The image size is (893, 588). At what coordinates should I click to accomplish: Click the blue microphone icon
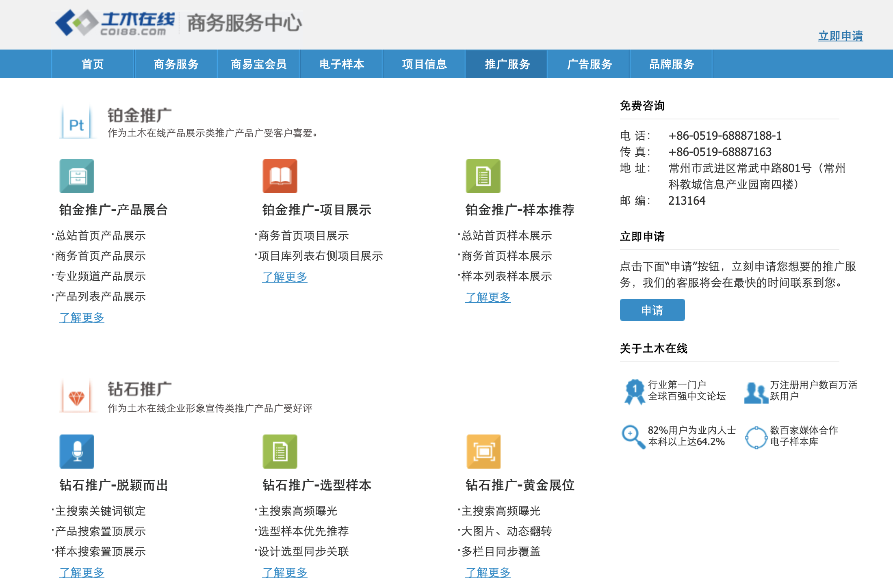pyautogui.click(x=77, y=452)
